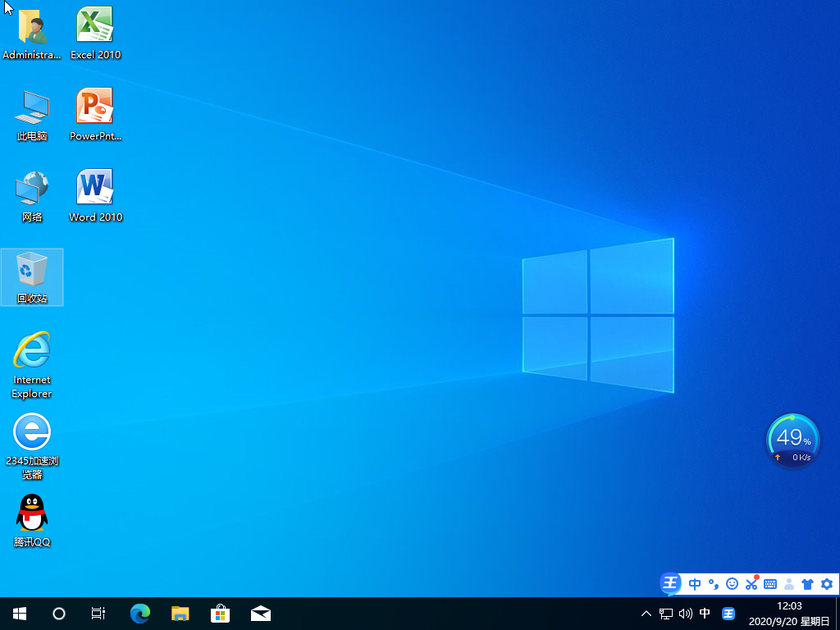
Task: Open the emoji smiley on IME toolbar
Action: [x=733, y=584]
